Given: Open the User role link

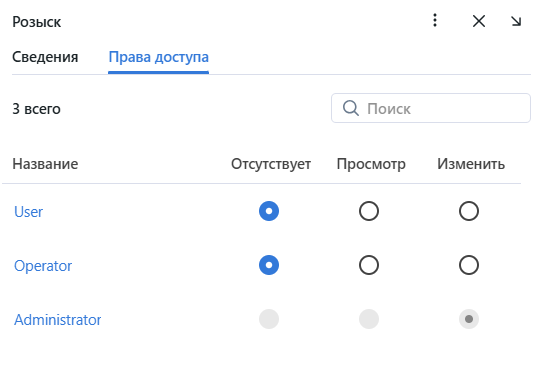Looking at the screenshot, I should coord(29,212).
